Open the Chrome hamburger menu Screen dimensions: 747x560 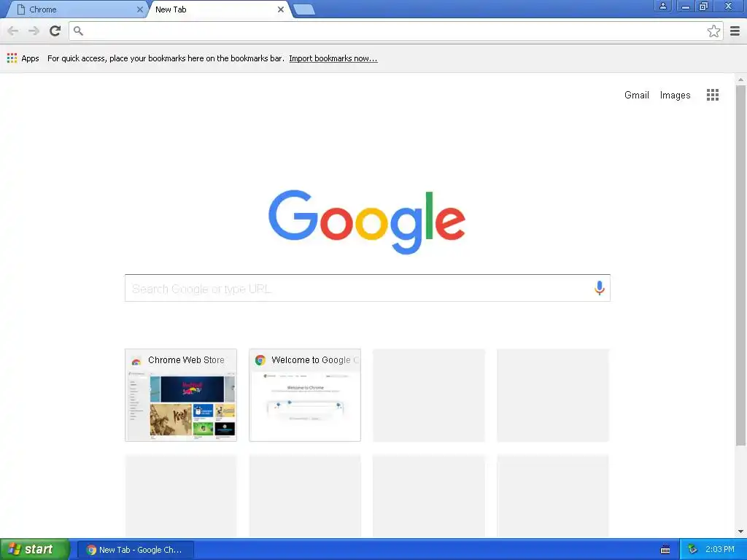pyautogui.click(x=735, y=31)
